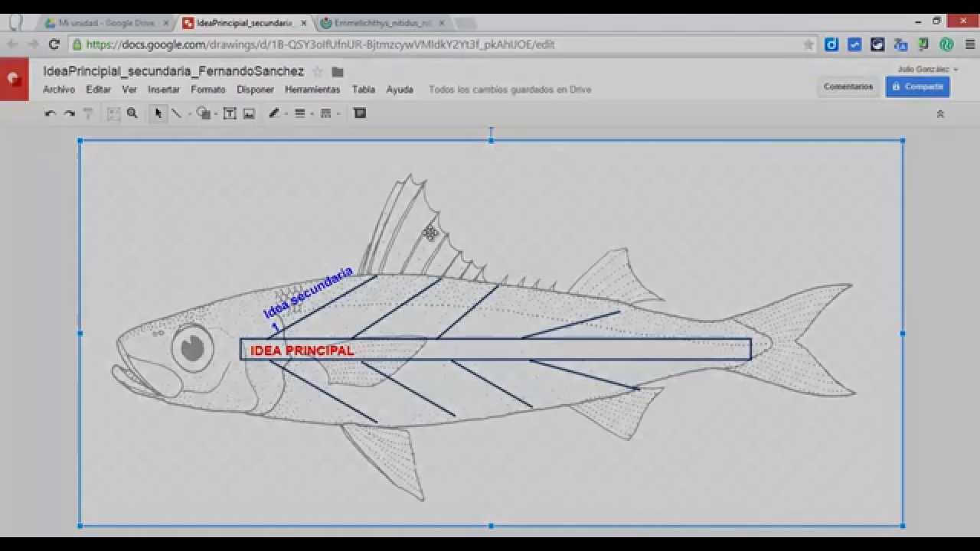Viewport: 980px width, 551px height.
Task: Open the Insertar menu
Action: (164, 90)
